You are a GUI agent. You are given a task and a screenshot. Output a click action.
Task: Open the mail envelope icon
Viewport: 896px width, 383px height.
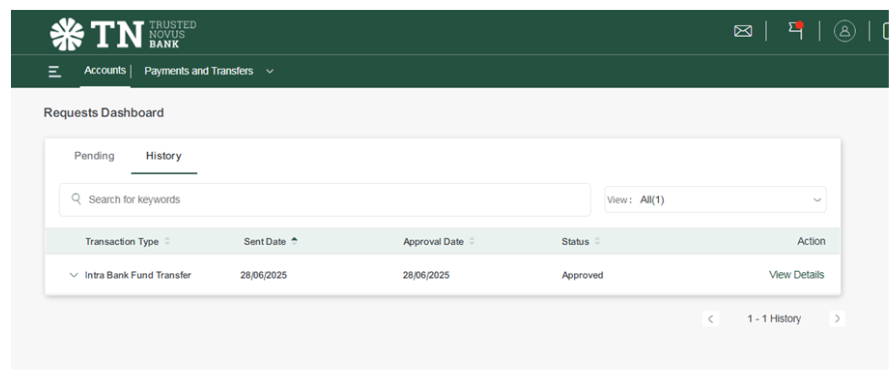pyautogui.click(x=743, y=31)
